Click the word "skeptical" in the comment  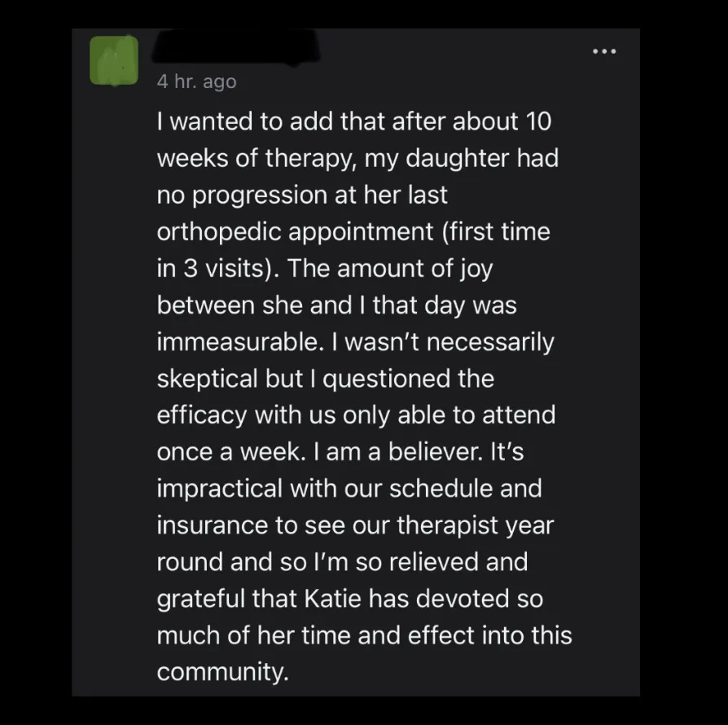click(207, 379)
